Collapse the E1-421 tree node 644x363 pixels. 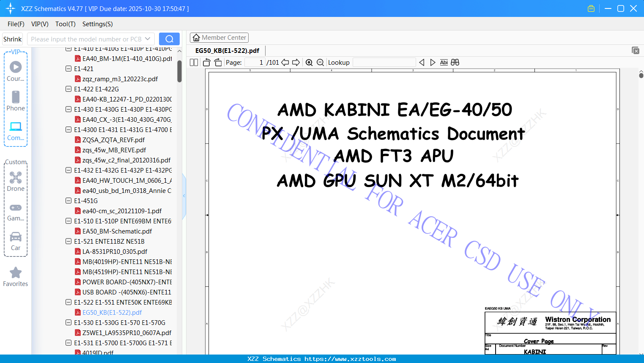[69, 69]
